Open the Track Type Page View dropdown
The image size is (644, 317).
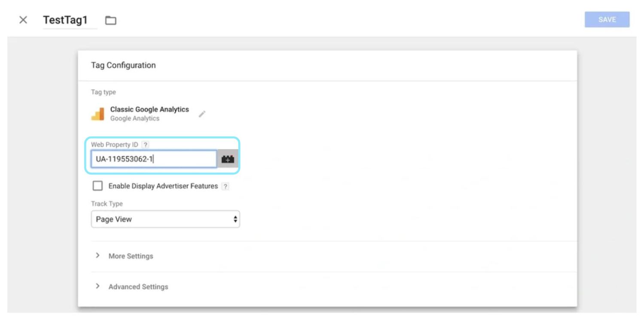point(165,219)
